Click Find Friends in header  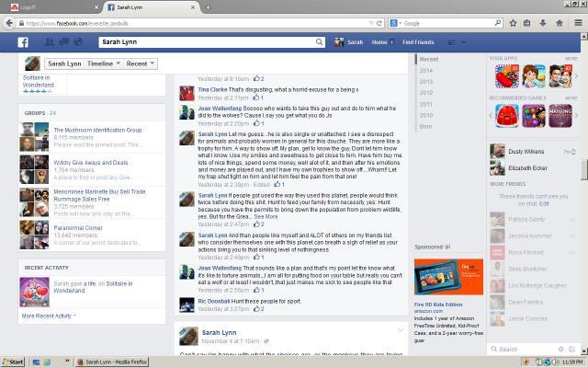coord(418,42)
